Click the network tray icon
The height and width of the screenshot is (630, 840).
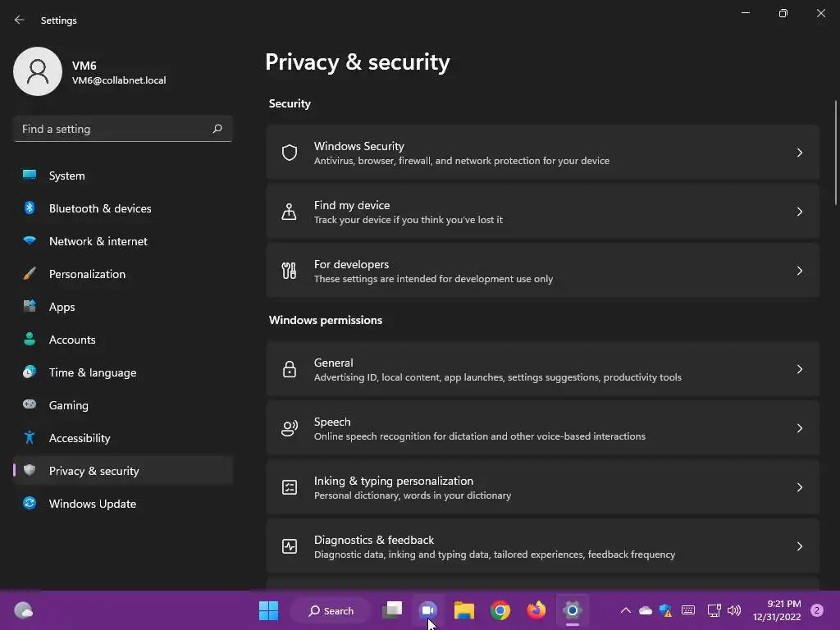714,610
